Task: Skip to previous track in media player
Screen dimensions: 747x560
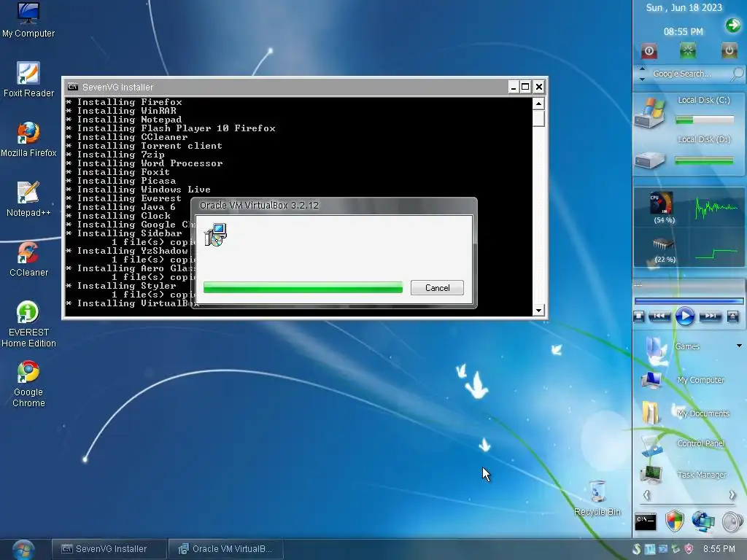Action: click(x=659, y=316)
